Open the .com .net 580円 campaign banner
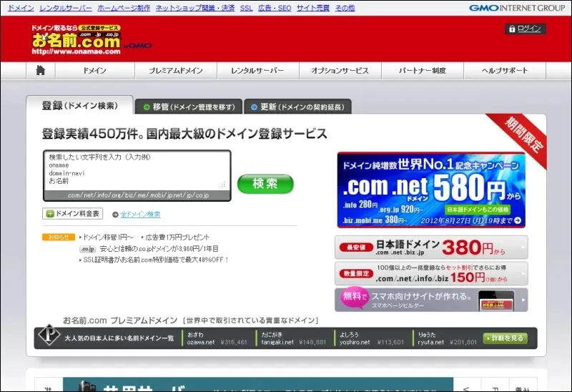 431,190
